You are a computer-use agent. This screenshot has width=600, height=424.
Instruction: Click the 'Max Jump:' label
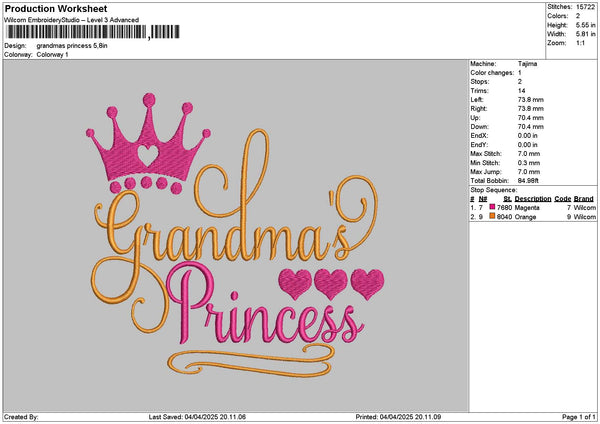pyautogui.click(x=486, y=172)
